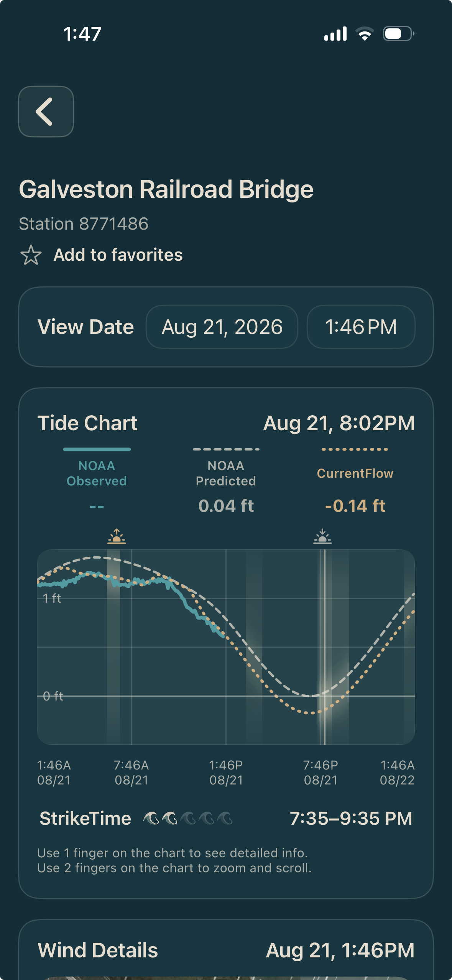Tap the sunset icon above the chart
Image resolution: width=452 pixels, height=980 pixels.
[322, 536]
